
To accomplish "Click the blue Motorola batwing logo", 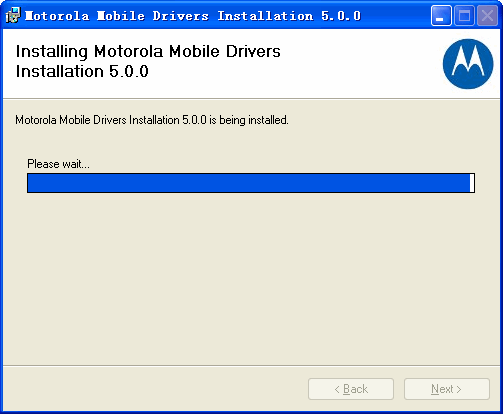I will [468, 64].
